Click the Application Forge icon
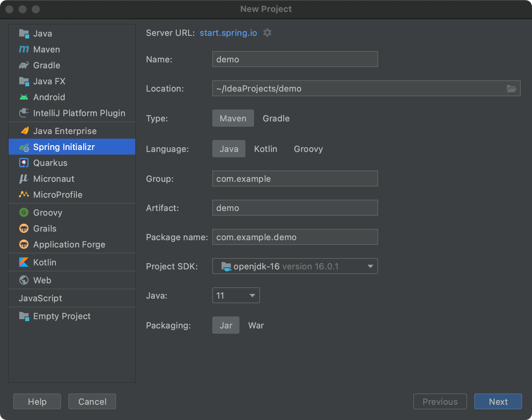The image size is (532, 420). [x=24, y=245]
